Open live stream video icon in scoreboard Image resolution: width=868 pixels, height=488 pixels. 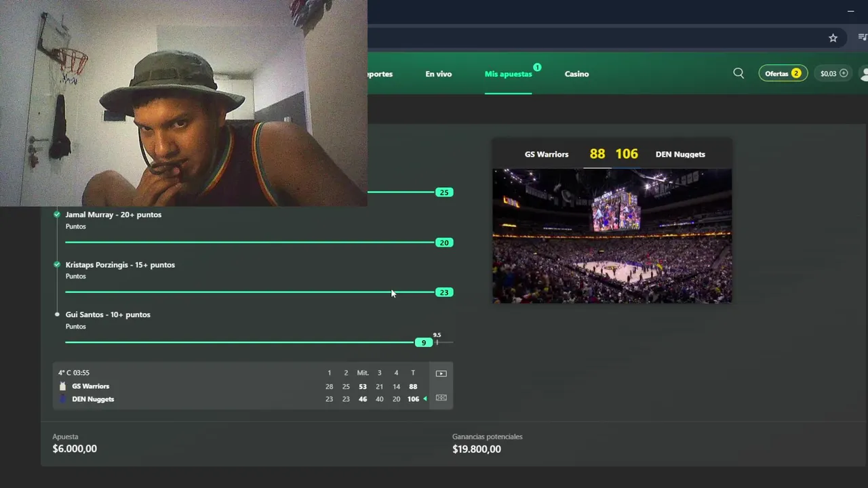441,373
